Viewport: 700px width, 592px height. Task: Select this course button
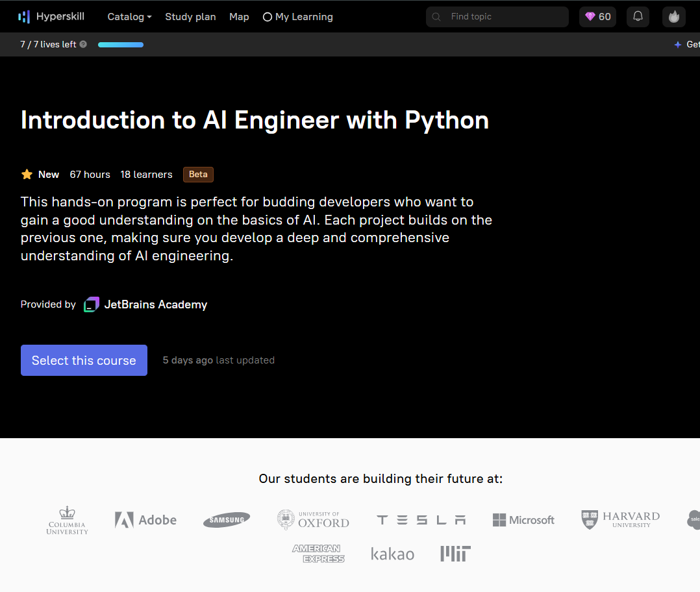click(x=84, y=360)
